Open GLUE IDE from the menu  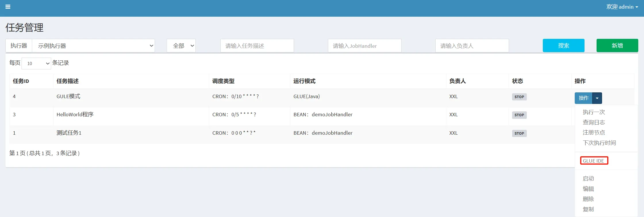(593, 161)
